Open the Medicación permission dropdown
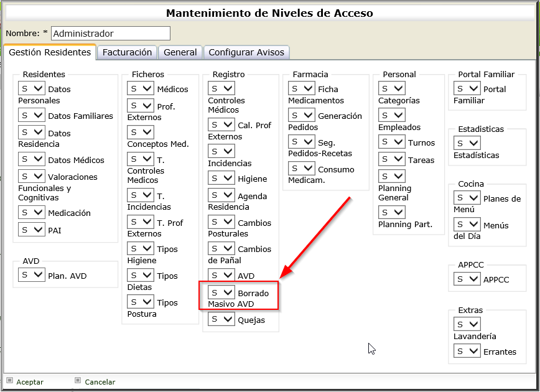 click(x=31, y=212)
